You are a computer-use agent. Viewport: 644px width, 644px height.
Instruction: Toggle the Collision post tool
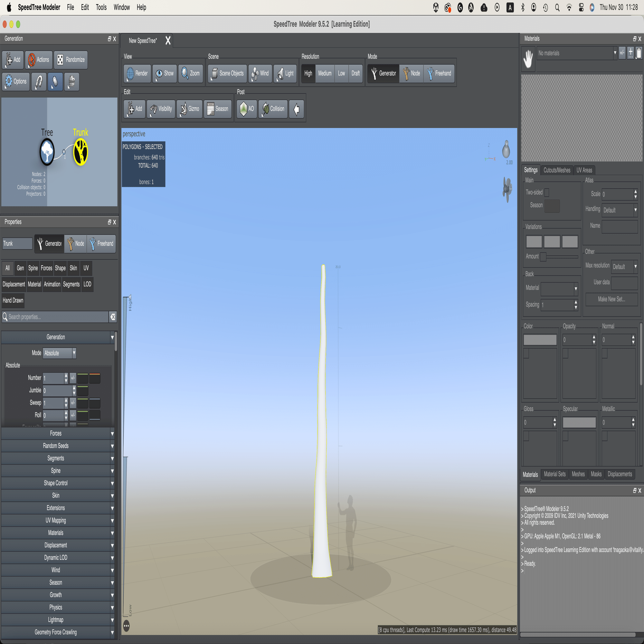tap(273, 109)
